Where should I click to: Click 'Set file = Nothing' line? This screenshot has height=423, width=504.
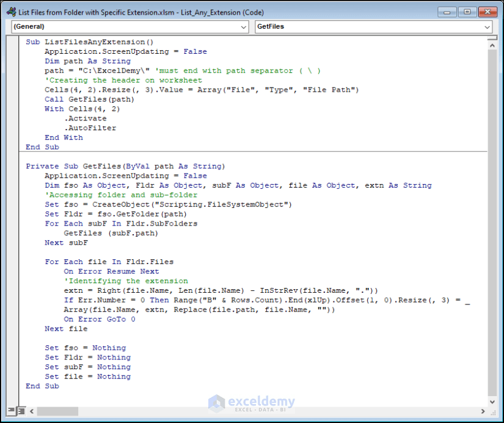pos(87,377)
